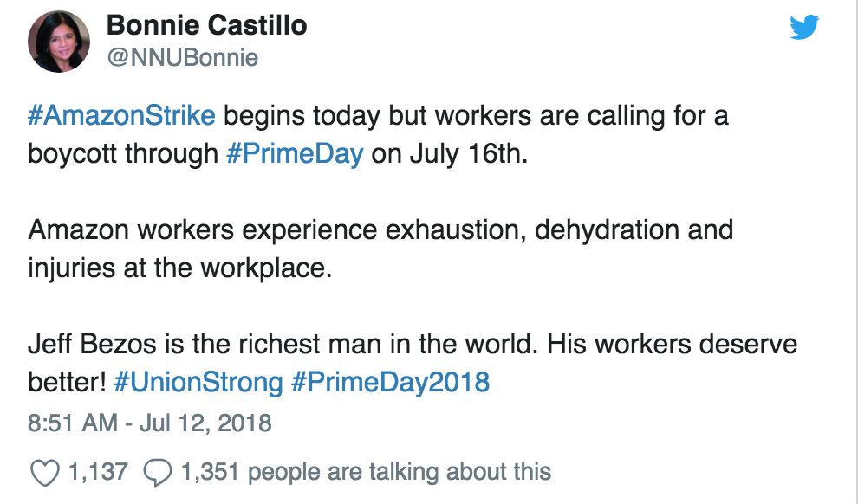Click the 1,137 likes count
Image resolution: width=858 pixels, height=504 pixels.
click(x=96, y=472)
